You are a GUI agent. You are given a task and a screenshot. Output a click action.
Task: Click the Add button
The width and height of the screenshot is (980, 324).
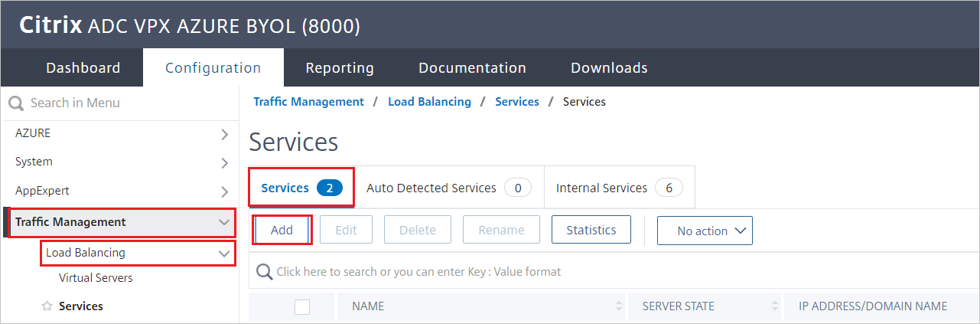[282, 230]
